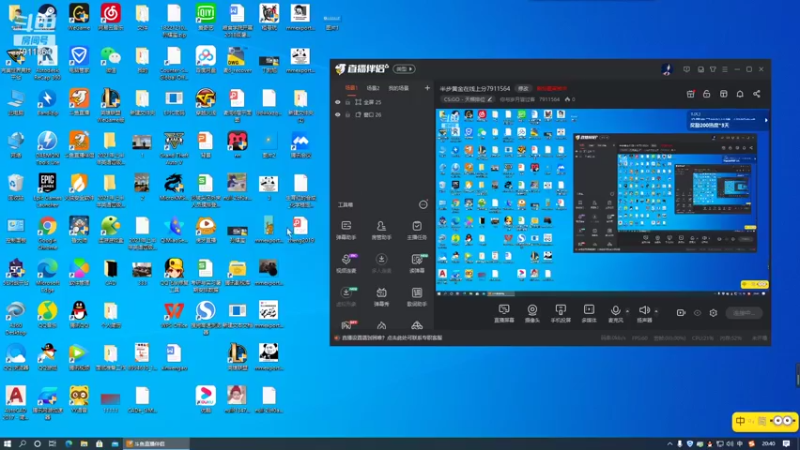Click the user avatar in the title bar
This screenshot has width=800, height=450.
(667, 69)
